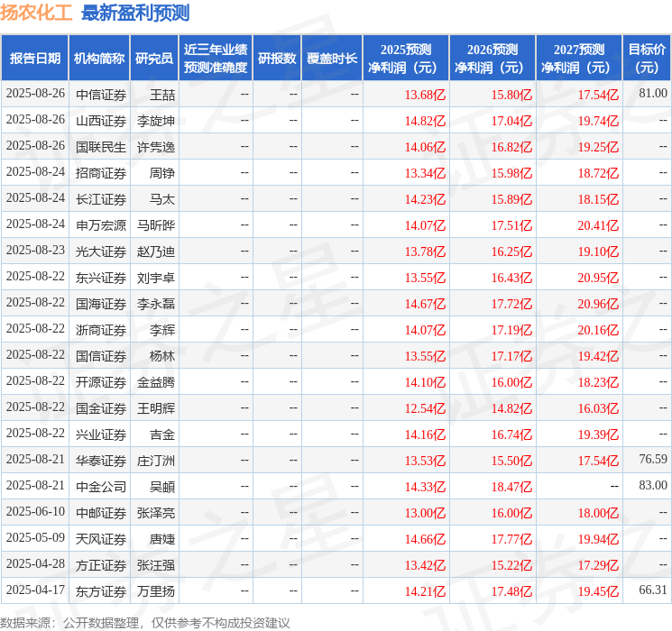Click the target price 66.31

click(x=653, y=590)
